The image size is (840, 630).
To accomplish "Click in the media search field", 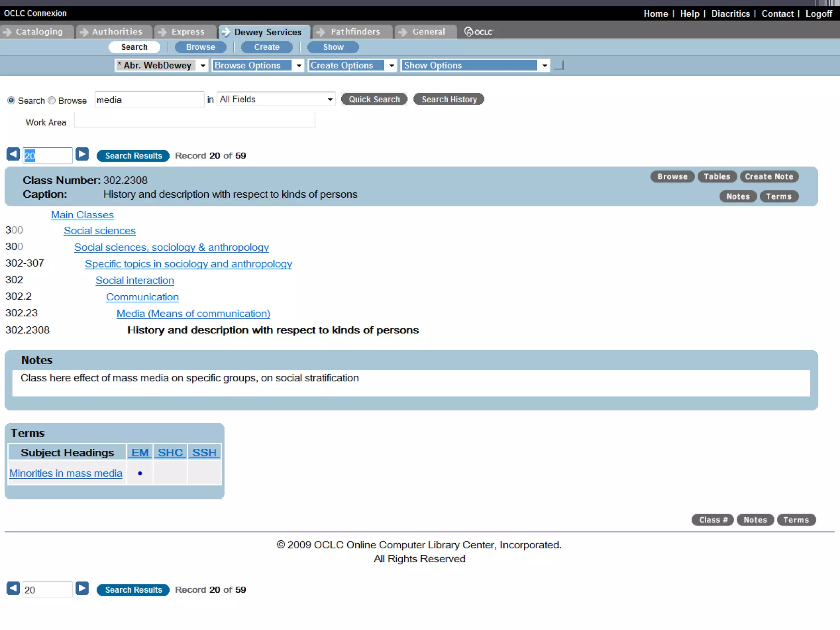I will [149, 100].
